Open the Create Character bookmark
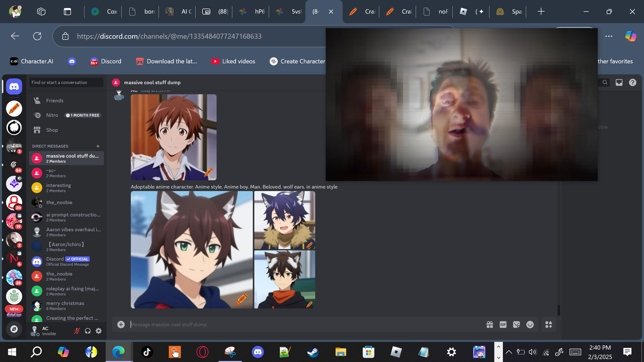Screen dimensions: 644x362 297,61
